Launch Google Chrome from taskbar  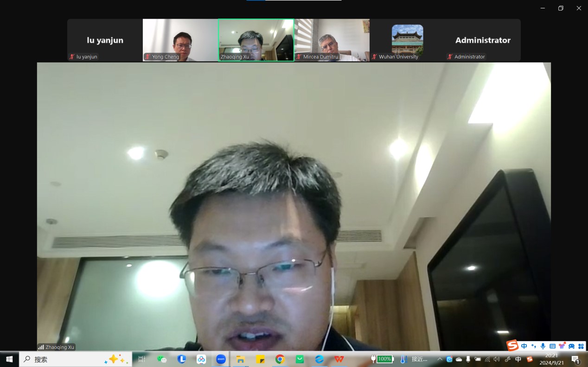coord(280,359)
